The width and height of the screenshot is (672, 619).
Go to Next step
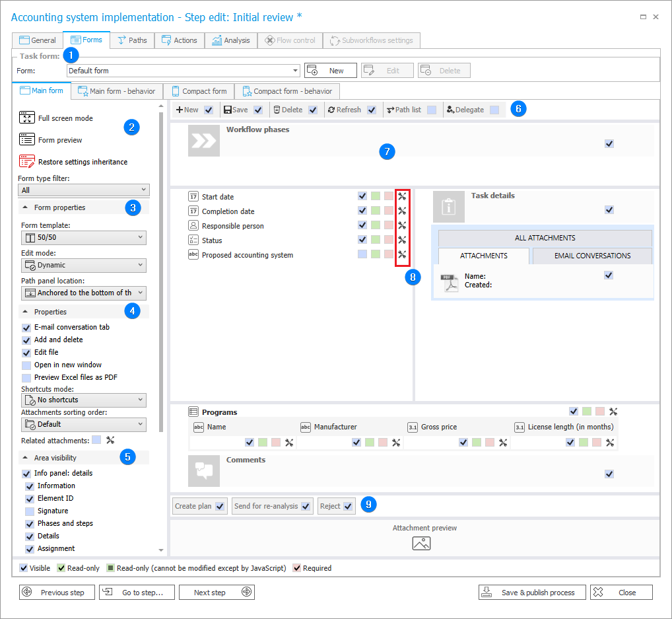(x=217, y=593)
